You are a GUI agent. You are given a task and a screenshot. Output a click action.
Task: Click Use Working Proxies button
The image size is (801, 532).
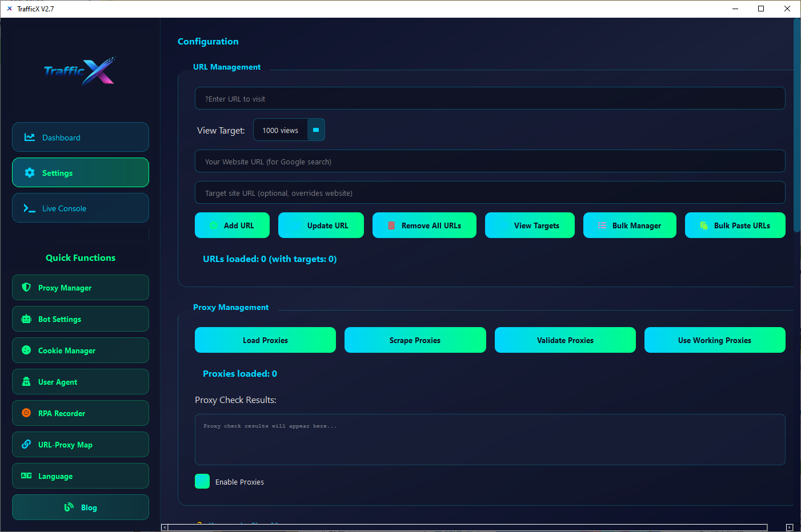(x=715, y=340)
